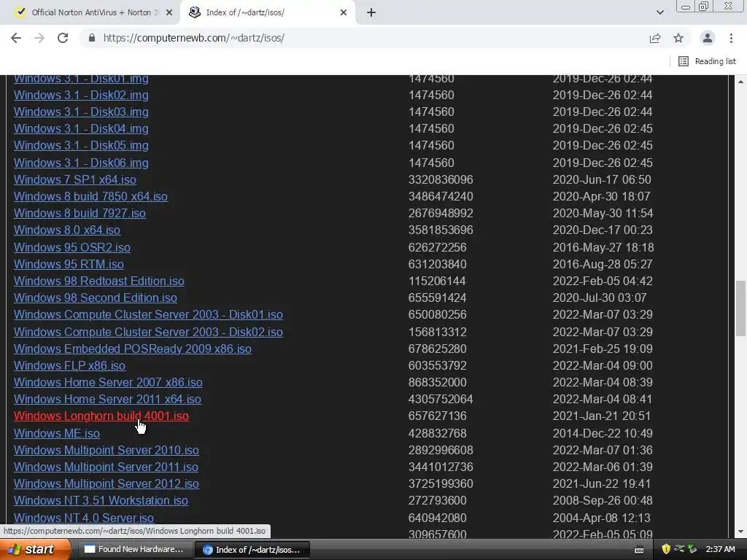
Task: Open Windows 7 SP1 x64.iso link
Action: (x=75, y=179)
